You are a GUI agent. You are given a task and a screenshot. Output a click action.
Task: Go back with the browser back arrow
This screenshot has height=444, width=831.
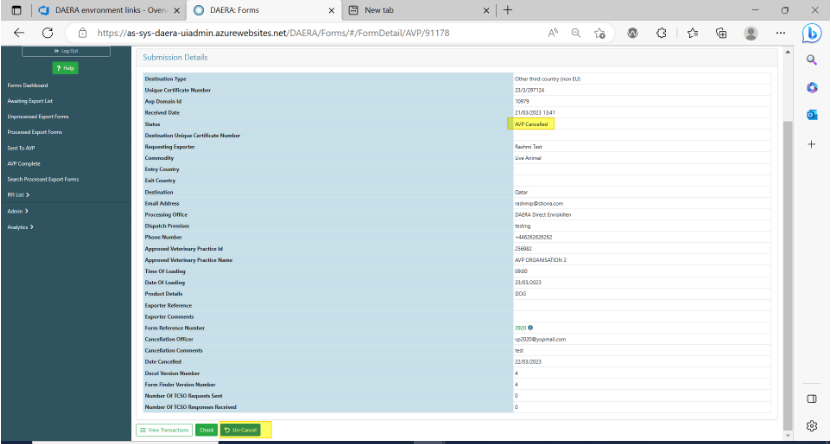point(19,33)
